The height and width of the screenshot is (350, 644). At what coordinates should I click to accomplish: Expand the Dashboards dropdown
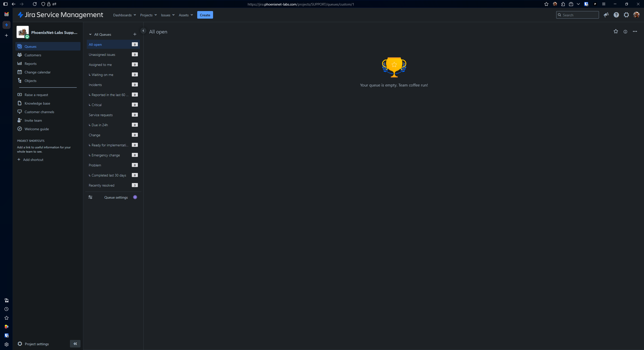point(125,15)
